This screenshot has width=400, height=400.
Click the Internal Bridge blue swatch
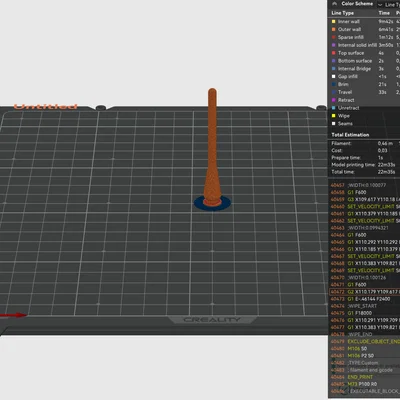[334, 69]
